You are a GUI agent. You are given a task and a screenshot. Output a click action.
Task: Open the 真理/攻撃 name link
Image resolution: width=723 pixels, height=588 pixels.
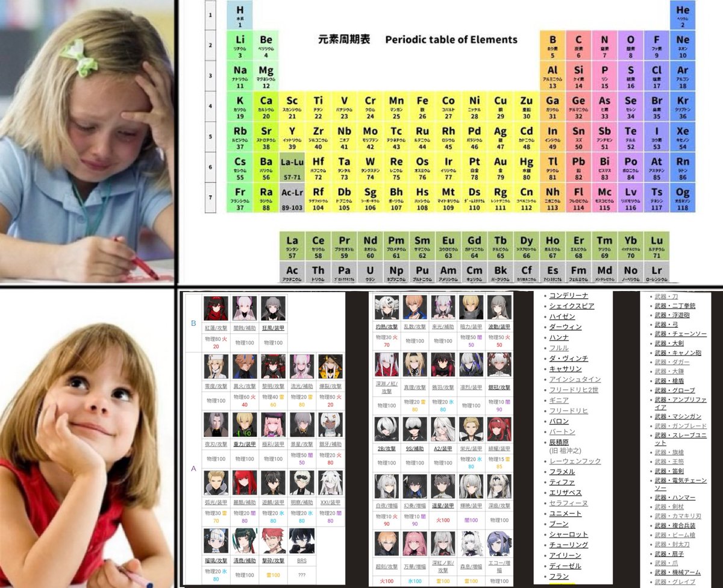click(415, 389)
